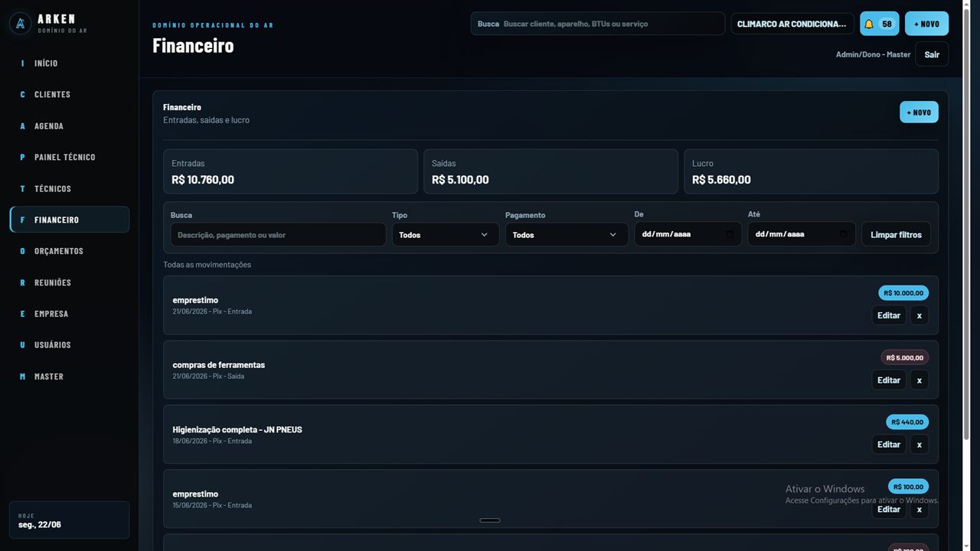Focus the top search box for cliente, aparelho

598,24
